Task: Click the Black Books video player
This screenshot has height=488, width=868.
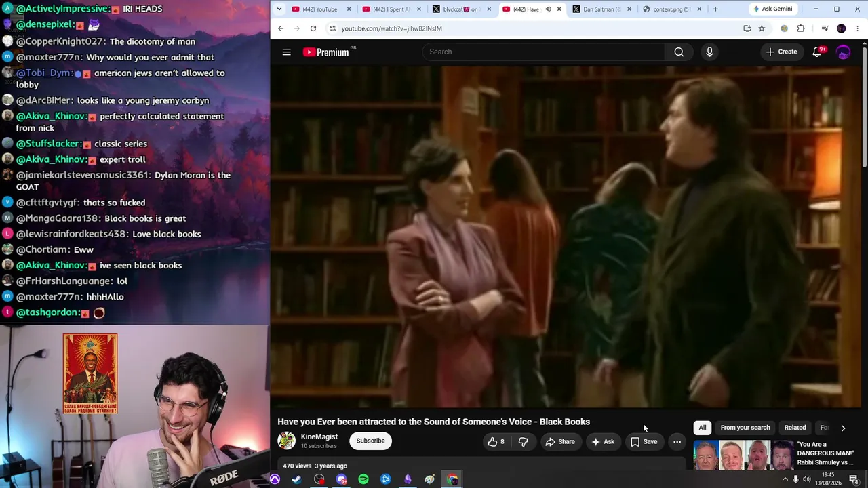Action: [566, 237]
